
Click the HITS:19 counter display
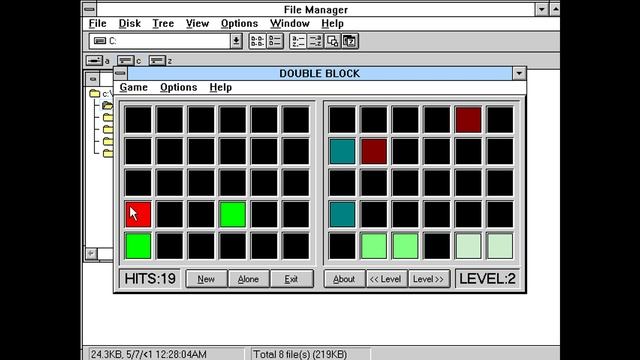[150, 279]
